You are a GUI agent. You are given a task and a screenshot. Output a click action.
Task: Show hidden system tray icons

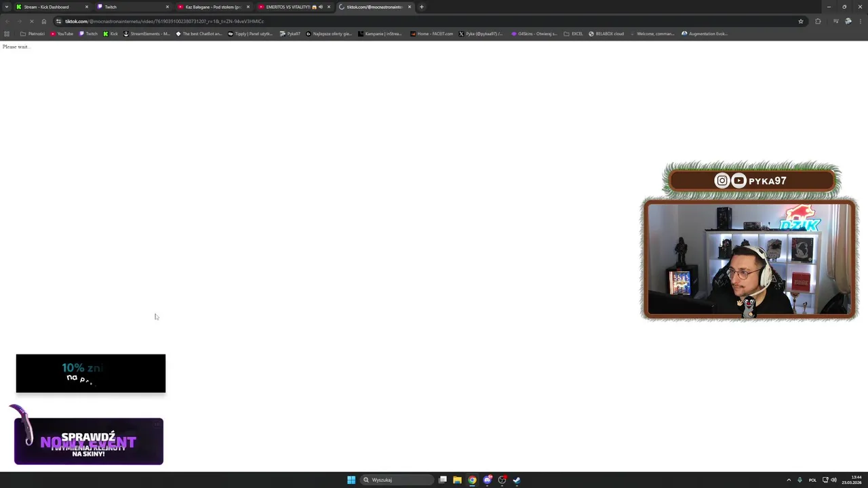pos(789,480)
